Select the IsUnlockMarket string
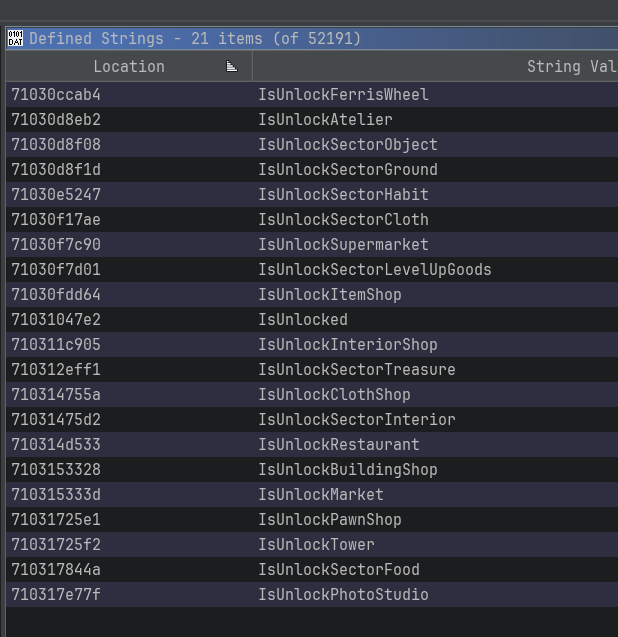618x637 pixels. click(321, 495)
